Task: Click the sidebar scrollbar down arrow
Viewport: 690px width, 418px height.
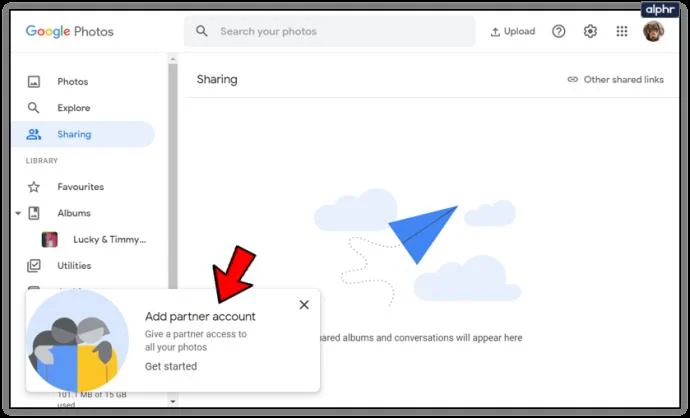Action: (172, 401)
